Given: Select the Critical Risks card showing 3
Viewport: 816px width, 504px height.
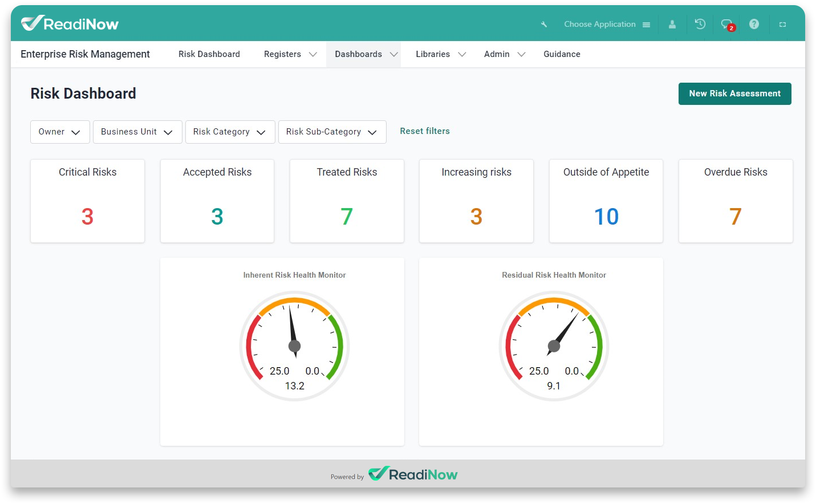Looking at the screenshot, I should pyautogui.click(x=87, y=201).
